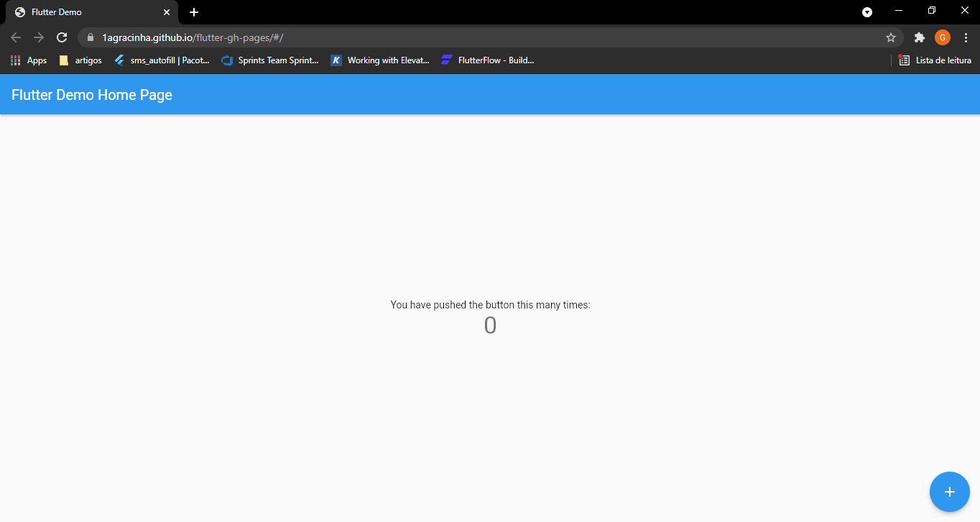This screenshot has height=522, width=980.
Task: Open the Chrome three-dot menu icon
Action: (966, 37)
